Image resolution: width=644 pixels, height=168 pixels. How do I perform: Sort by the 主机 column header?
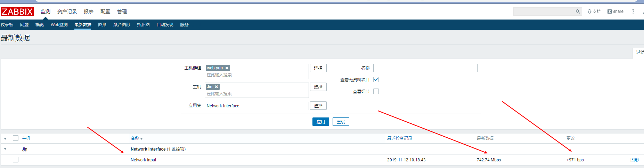click(26, 138)
